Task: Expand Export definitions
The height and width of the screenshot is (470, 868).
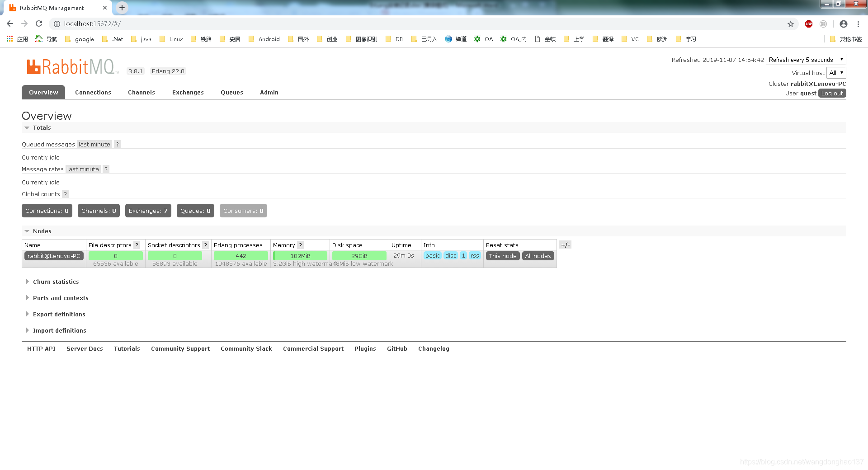Action: 55,314
